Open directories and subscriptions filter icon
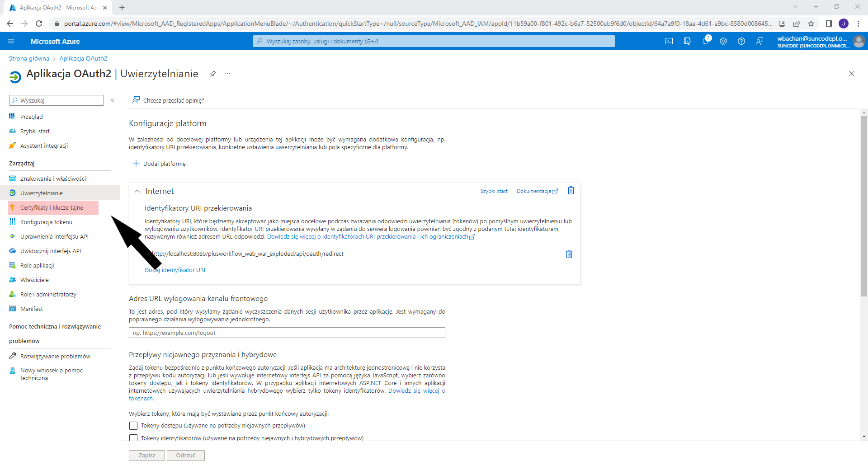This screenshot has width=868, height=470. coord(687,41)
